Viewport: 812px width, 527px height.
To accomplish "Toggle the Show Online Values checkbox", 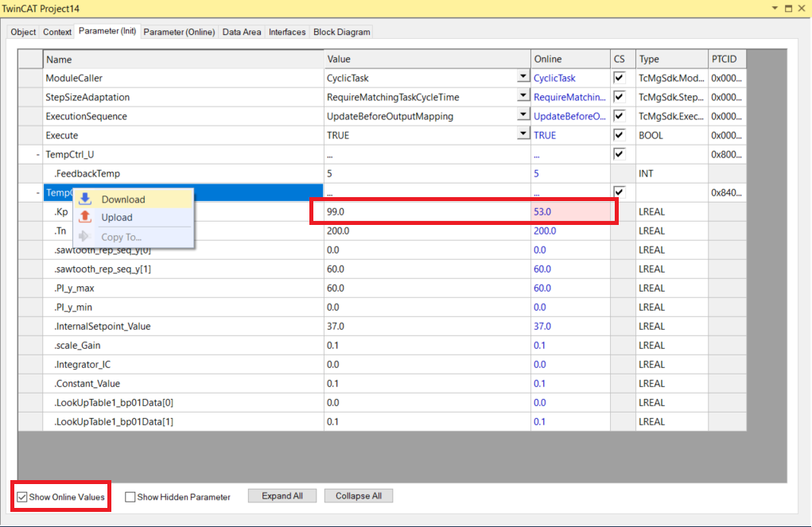I will [22, 497].
